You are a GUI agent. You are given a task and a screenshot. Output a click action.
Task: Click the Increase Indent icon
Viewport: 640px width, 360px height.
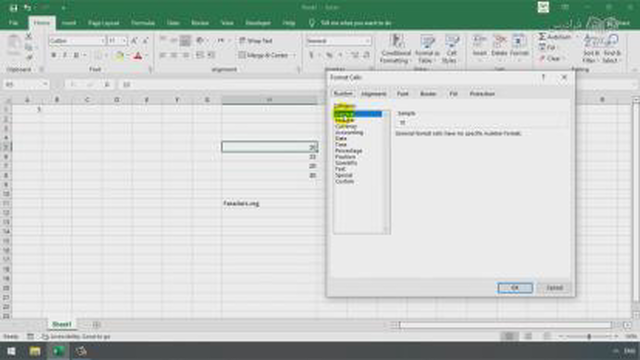(x=211, y=55)
